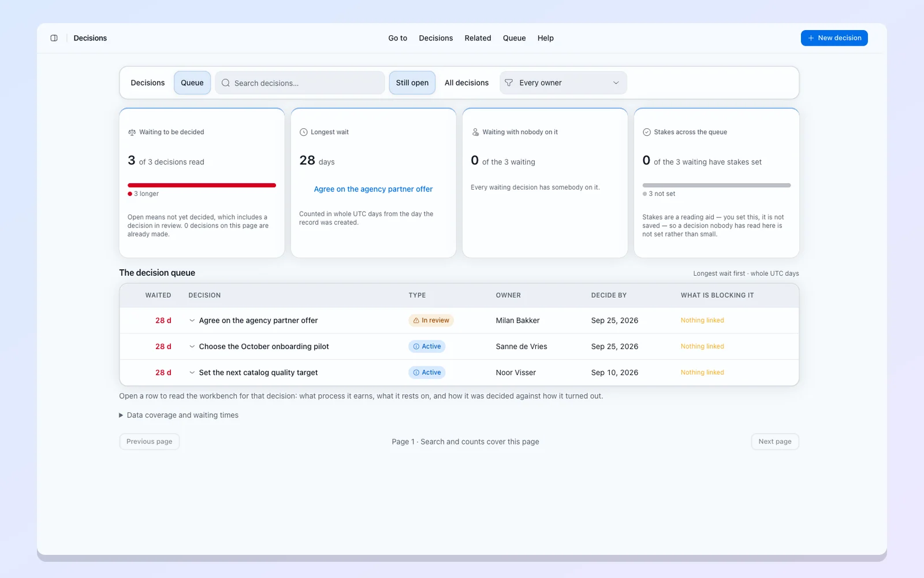Click owner Noor Visser
This screenshot has height=578, width=924.
(516, 373)
